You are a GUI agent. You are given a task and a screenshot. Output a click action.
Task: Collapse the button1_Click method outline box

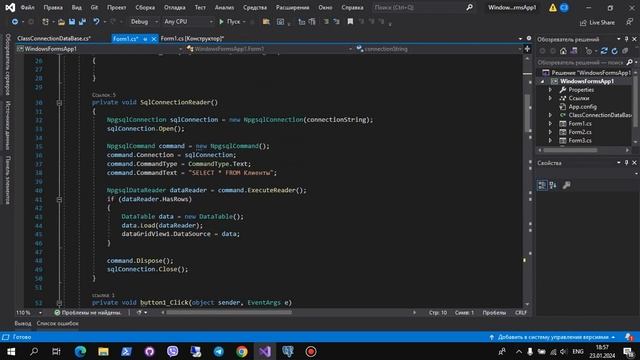click(x=59, y=303)
